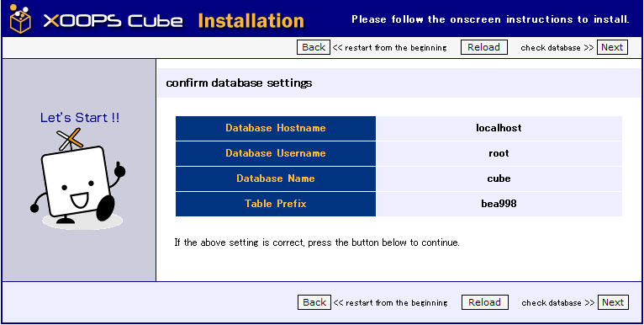Image resolution: width=644 pixels, height=325 pixels.
Task: Click the 'Database Username' header cell
Action: [x=276, y=153]
